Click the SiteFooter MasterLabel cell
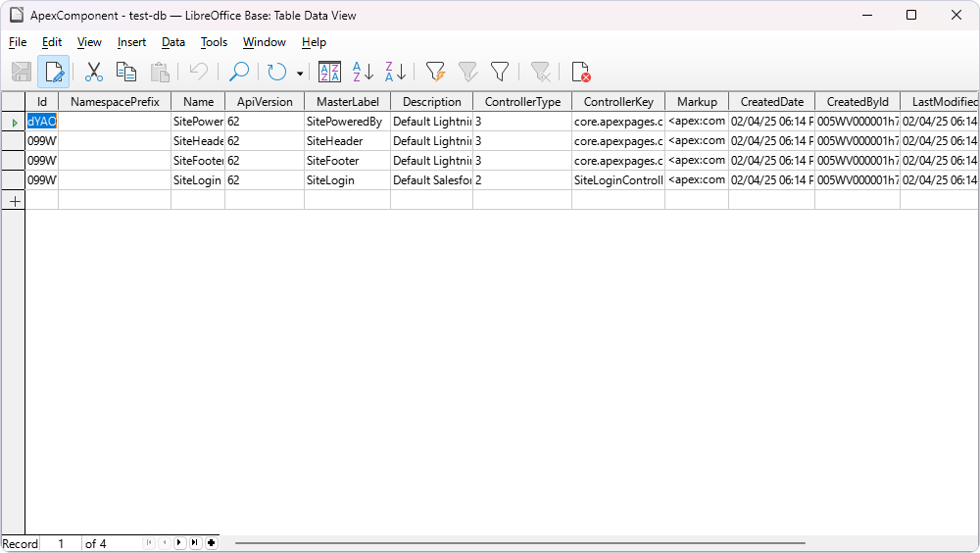 (x=348, y=161)
